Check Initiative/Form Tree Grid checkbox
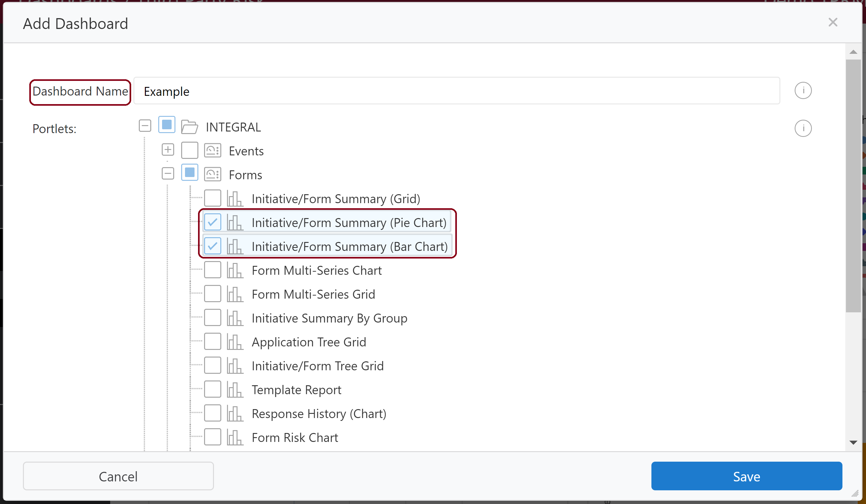This screenshot has width=866, height=504. click(212, 365)
